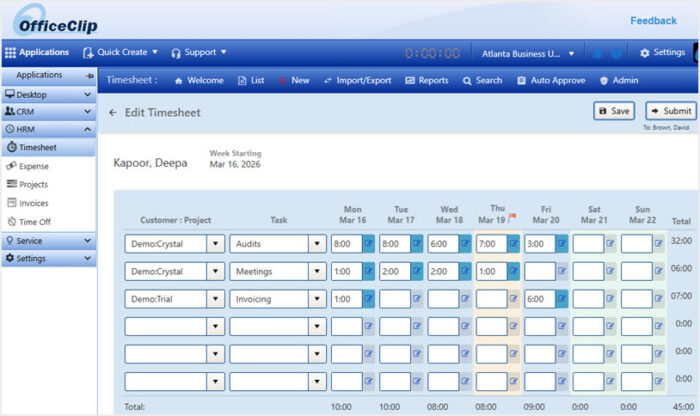700x416 pixels.
Task: Edit note for Meetings Friday entry
Action: [x=562, y=271]
